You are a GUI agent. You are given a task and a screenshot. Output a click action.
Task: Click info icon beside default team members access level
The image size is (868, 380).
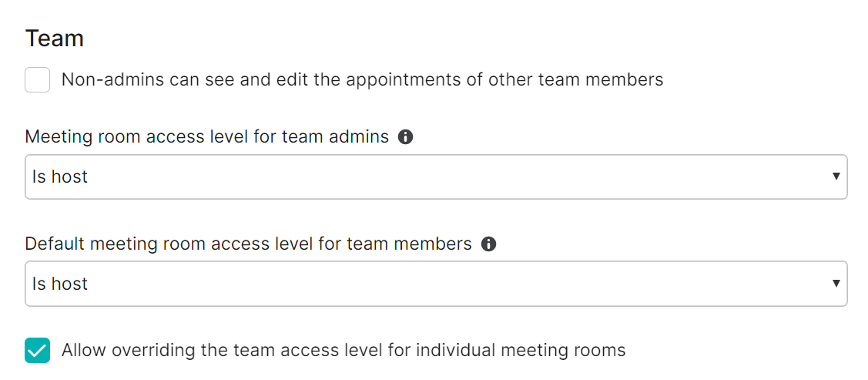click(488, 244)
